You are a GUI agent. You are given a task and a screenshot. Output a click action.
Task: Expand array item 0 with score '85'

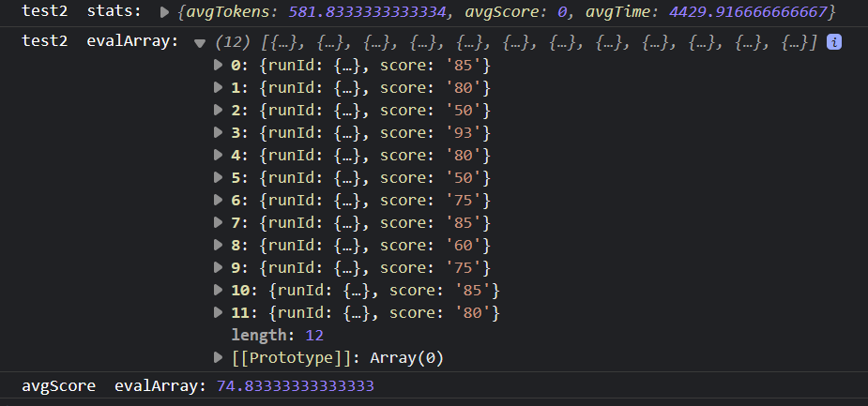click(220, 65)
